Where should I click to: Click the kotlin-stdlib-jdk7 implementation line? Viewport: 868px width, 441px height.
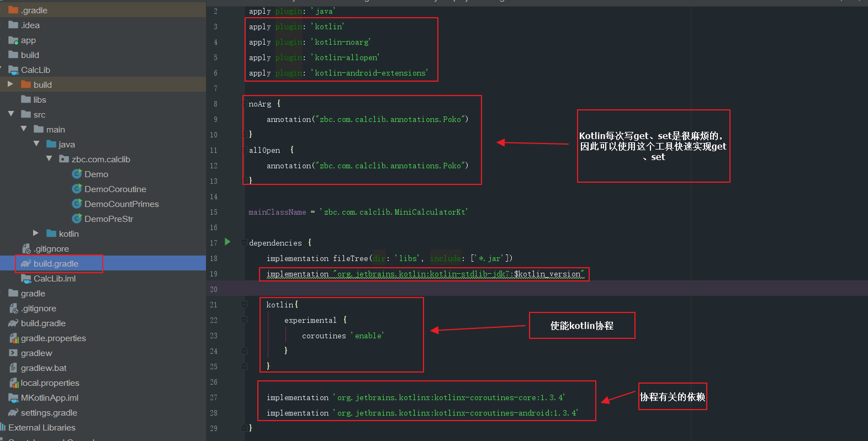(425, 274)
